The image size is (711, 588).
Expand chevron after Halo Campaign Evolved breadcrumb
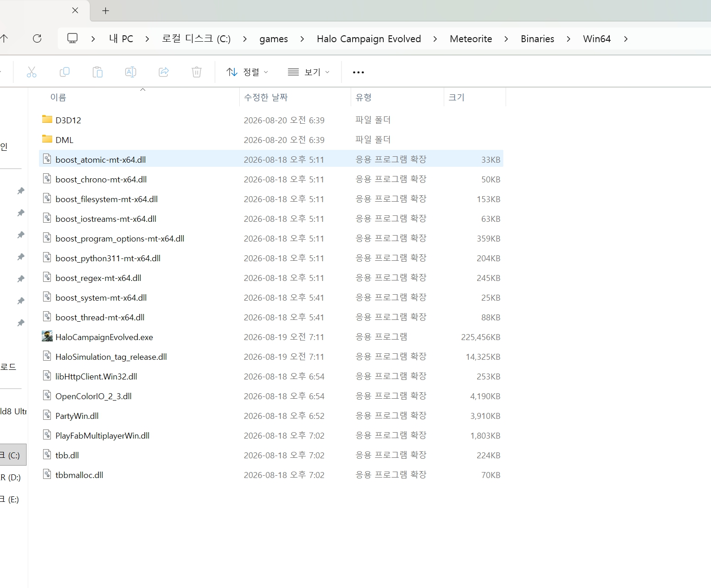435,39
